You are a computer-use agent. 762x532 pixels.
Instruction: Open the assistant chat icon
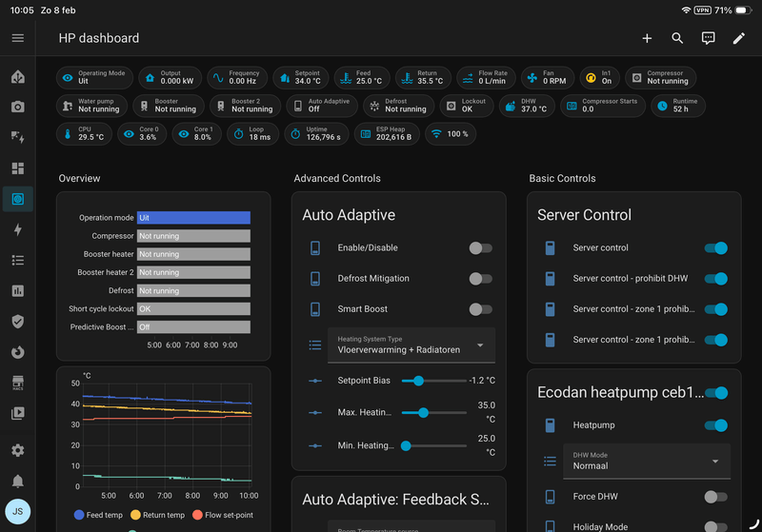(708, 38)
